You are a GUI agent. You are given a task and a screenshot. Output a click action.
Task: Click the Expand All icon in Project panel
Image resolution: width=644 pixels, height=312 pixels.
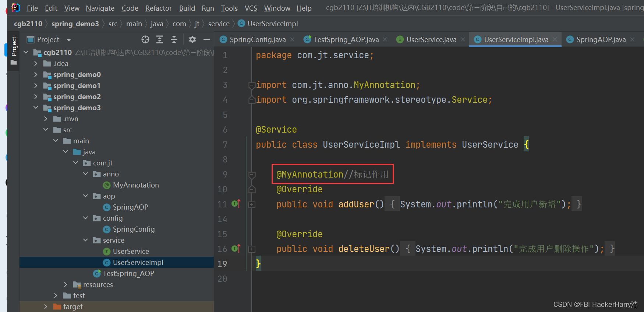(160, 39)
